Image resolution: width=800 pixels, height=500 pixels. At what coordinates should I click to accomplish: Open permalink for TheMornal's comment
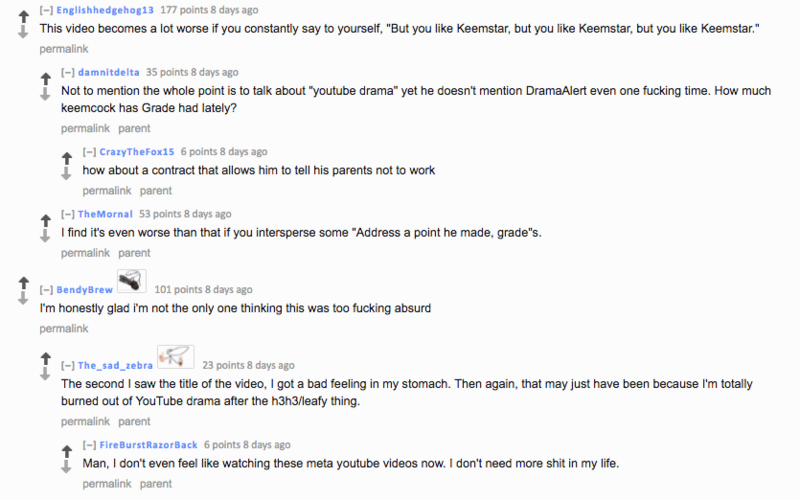point(86,254)
